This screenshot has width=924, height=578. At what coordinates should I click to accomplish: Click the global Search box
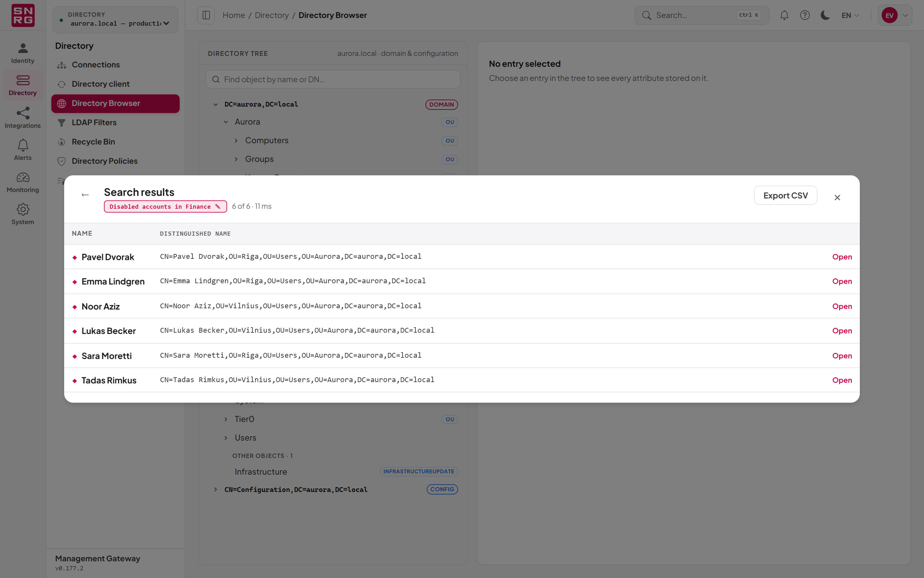pyautogui.click(x=702, y=15)
